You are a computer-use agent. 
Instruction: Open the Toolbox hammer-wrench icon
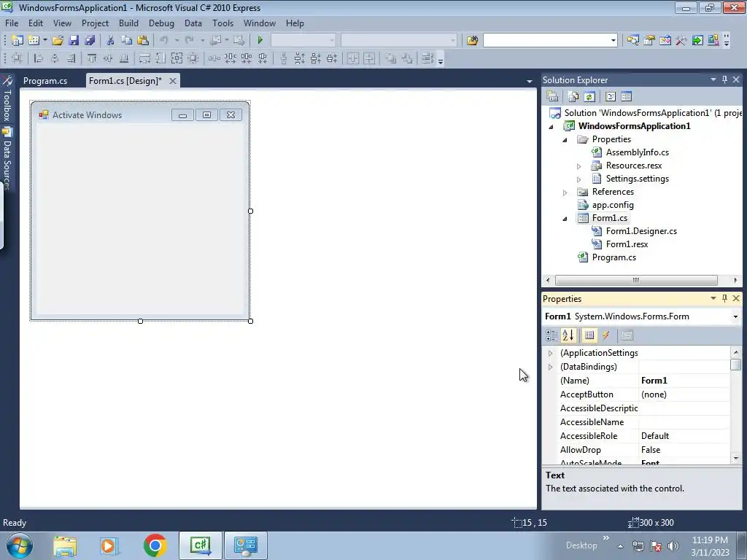[681, 41]
